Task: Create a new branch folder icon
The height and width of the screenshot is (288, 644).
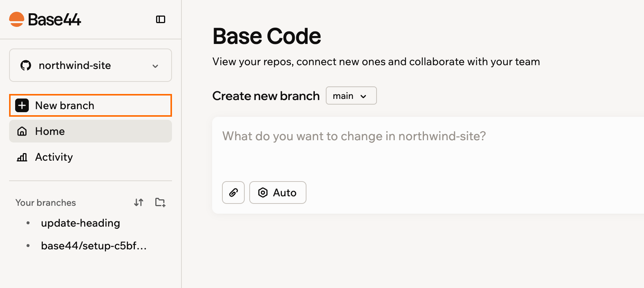Action: coord(160,202)
